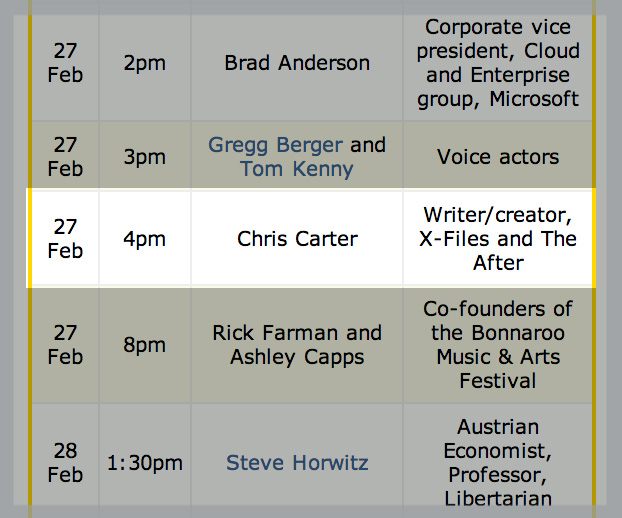Select the Brad Anderson name cell
The height and width of the screenshot is (518, 622).
pyautogui.click(x=297, y=63)
